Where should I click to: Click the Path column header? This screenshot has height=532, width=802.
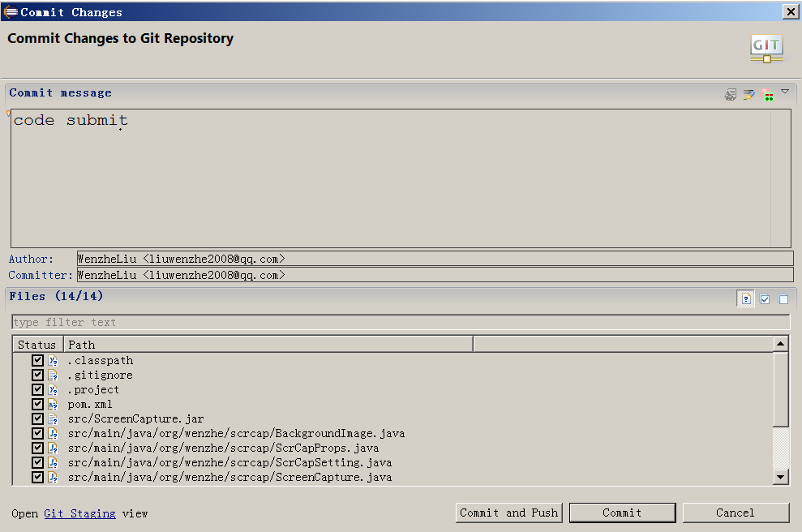point(268,345)
